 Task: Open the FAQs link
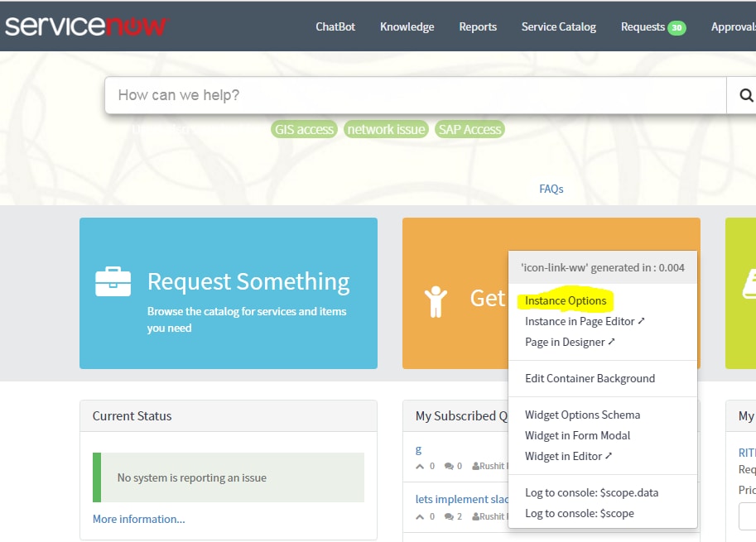[x=551, y=189]
